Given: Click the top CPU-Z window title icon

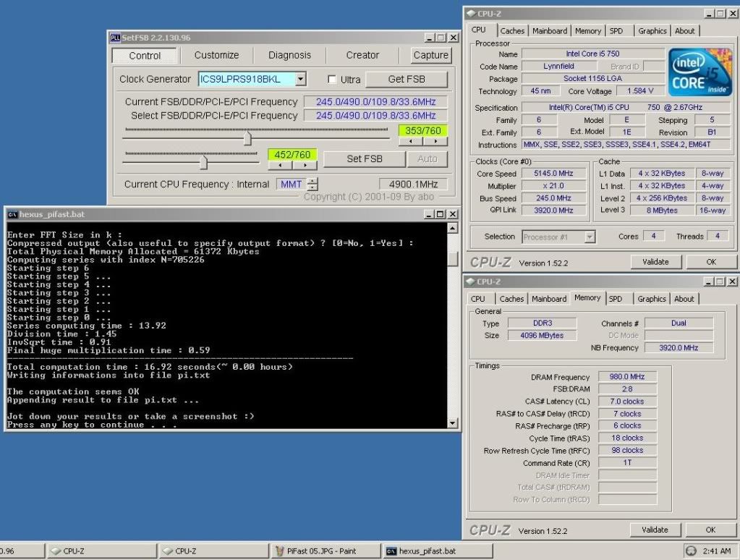Looking at the screenshot, I should [471, 14].
